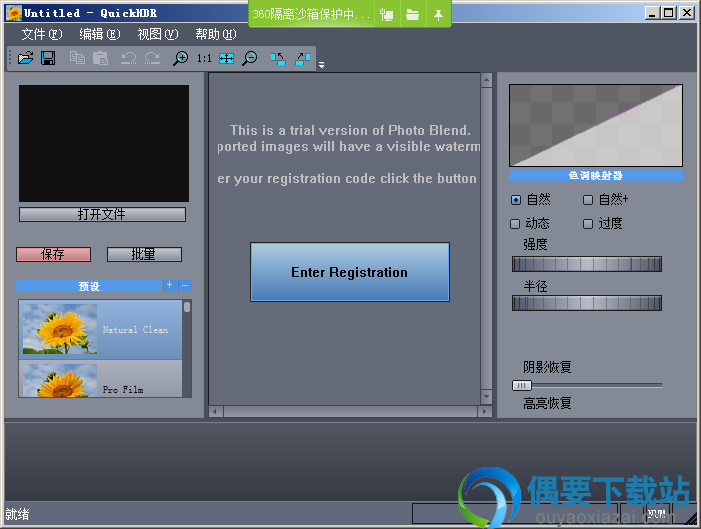Viewport: 701px width, 529px height.
Task: Click the horizontal scroll left arrow
Action: (x=215, y=411)
